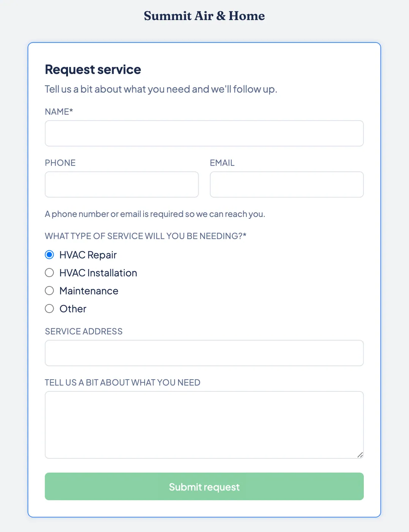Click the 'Maintenance' label text
The image size is (409, 532).
tap(89, 291)
